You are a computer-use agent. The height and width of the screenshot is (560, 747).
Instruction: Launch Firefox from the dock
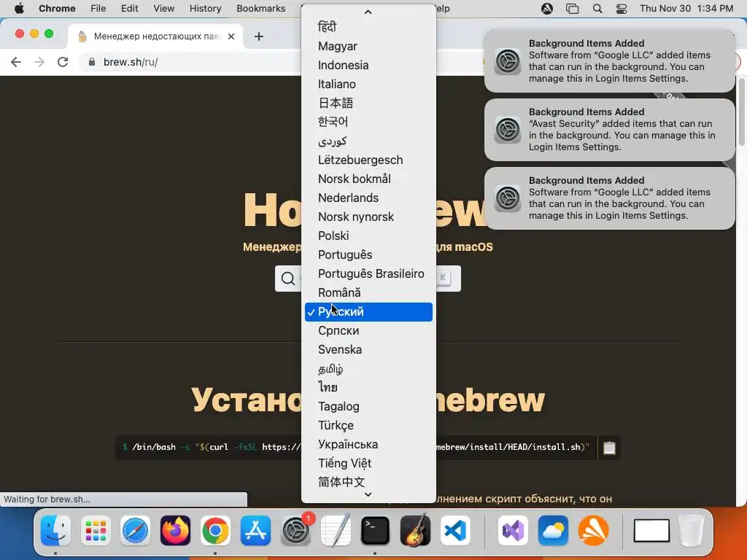(175, 530)
